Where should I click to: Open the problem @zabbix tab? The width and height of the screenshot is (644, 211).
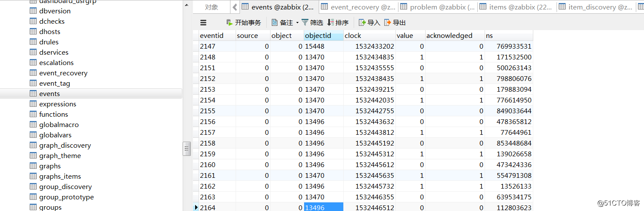438,7
